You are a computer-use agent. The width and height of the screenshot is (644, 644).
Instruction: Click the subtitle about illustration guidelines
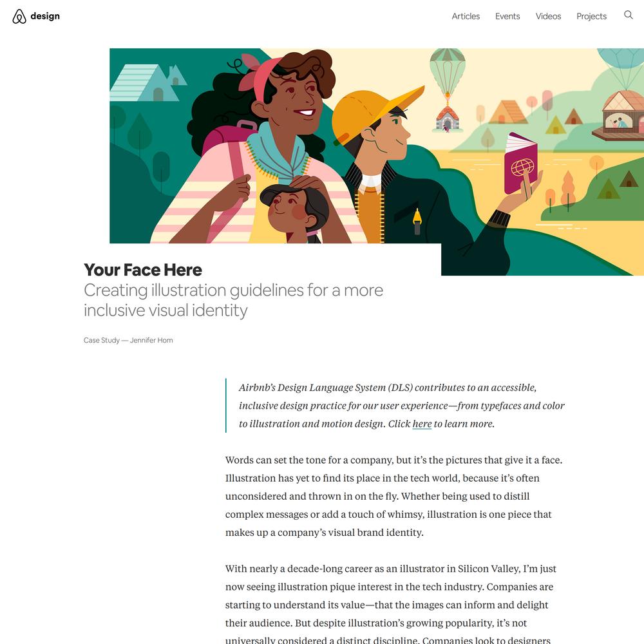233,300
